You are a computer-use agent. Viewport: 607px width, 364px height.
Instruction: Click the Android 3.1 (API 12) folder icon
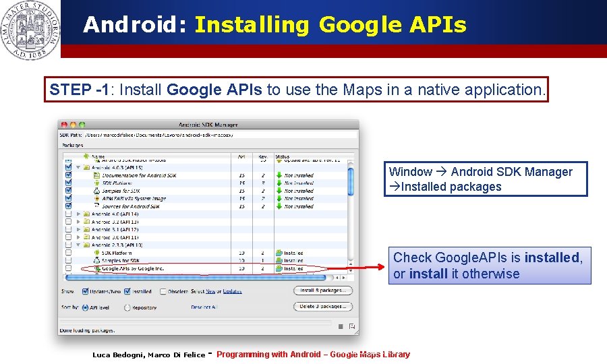87,229
